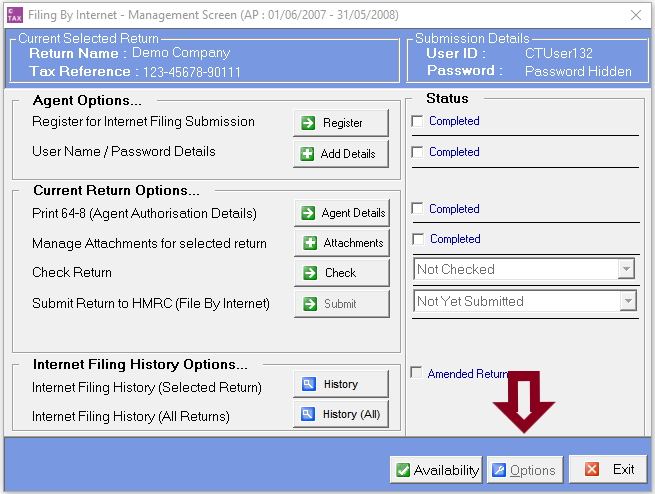This screenshot has height=494, width=655.
Task: Click the Submit button label
Action: tap(340, 304)
